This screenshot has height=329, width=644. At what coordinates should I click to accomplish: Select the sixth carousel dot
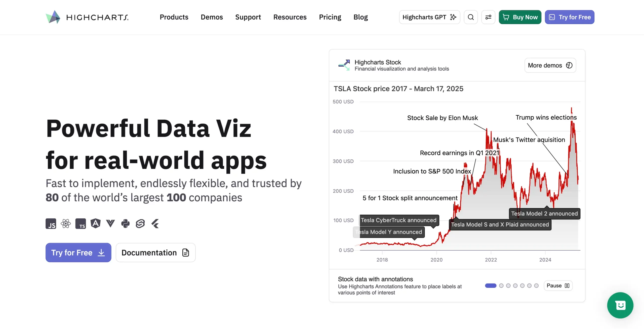pyautogui.click(x=529, y=286)
